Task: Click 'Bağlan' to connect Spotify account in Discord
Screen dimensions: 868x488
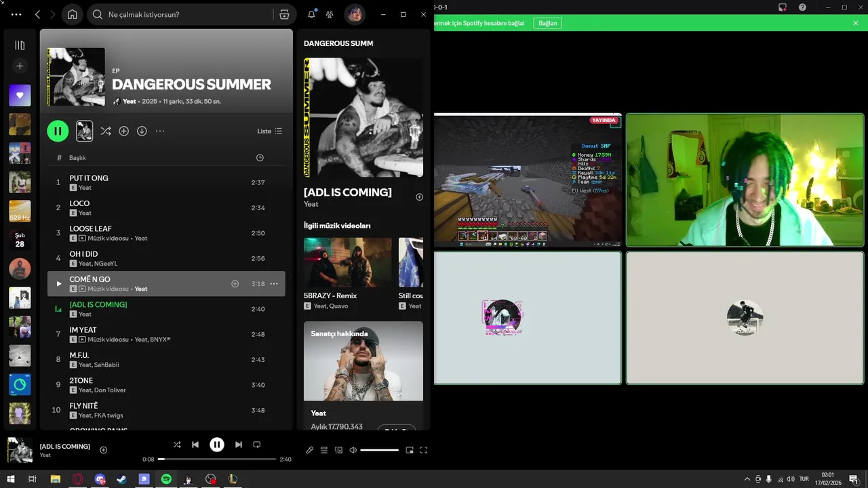Action: click(547, 23)
